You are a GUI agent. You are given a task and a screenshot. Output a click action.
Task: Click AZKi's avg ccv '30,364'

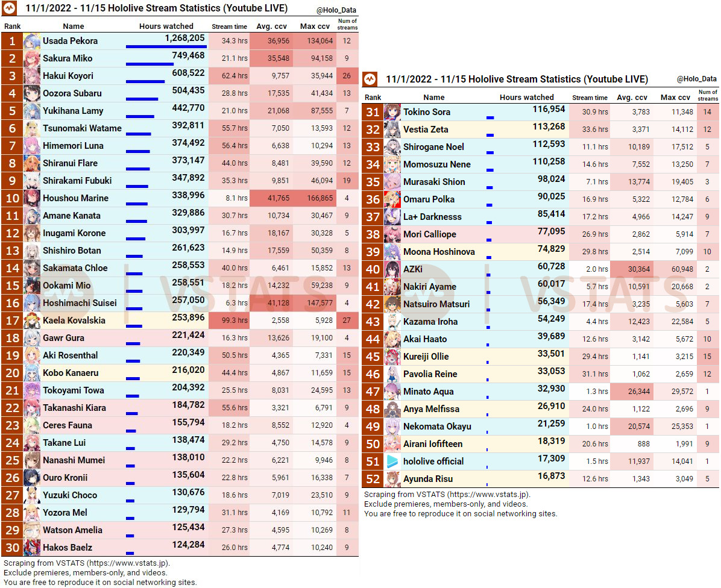(x=639, y=269)
